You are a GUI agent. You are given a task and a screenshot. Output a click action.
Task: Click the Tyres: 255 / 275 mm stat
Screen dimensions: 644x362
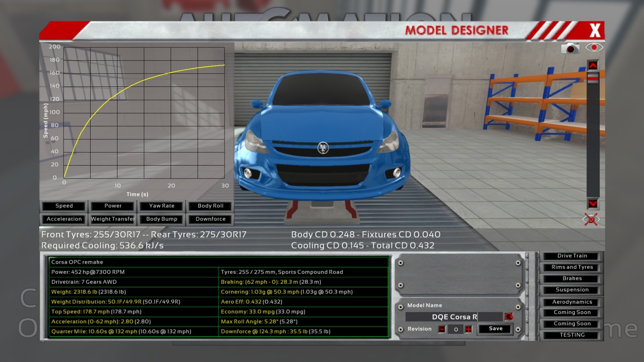tap(282, 272)
